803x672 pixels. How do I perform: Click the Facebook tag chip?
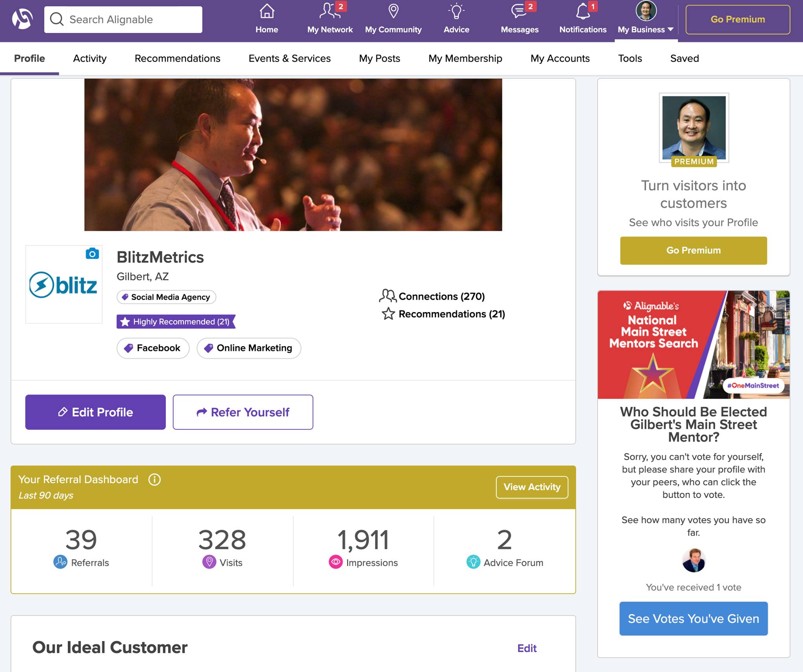tap(153, 348)
